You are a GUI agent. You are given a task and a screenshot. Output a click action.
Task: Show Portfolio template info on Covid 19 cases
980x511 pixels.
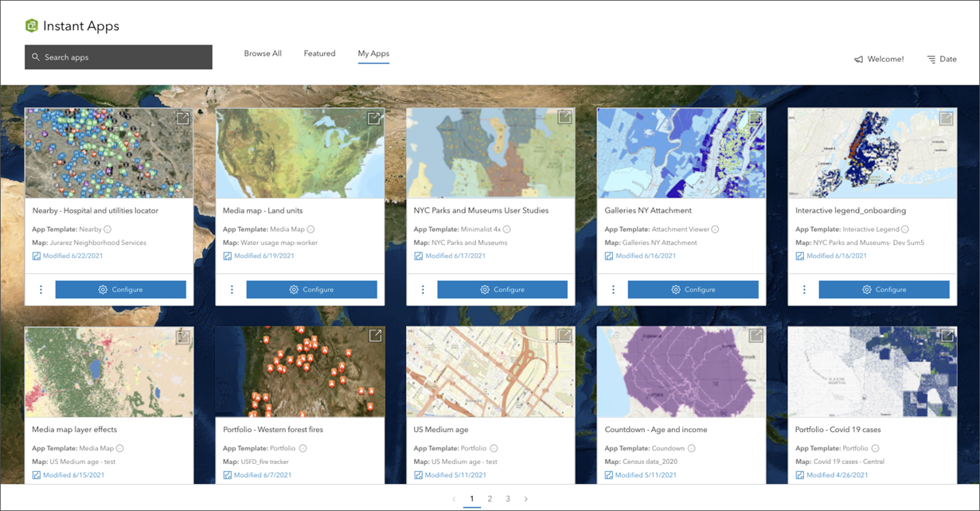[876, 448]
